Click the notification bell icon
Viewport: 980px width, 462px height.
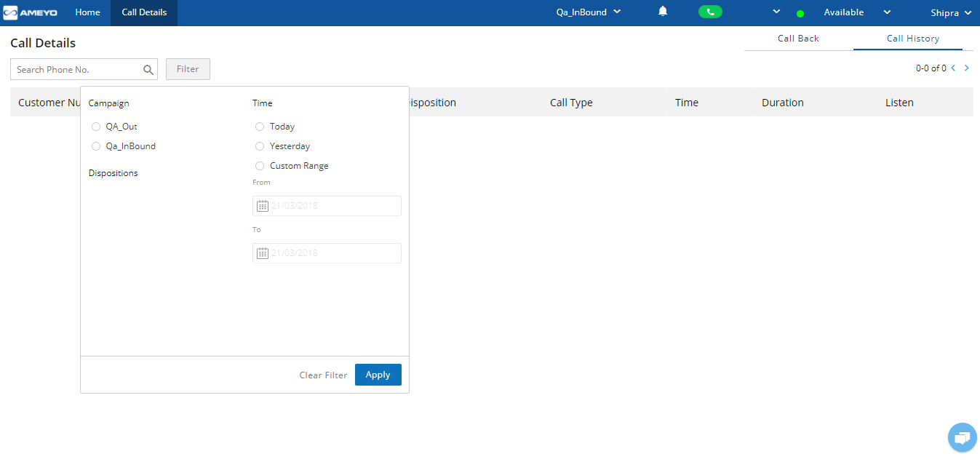click(662, 12)
